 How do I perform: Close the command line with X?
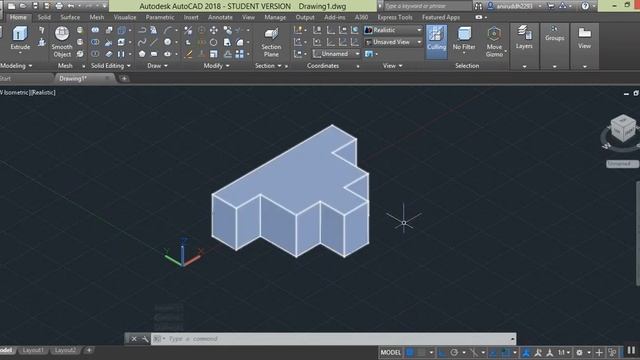(133, 339)
